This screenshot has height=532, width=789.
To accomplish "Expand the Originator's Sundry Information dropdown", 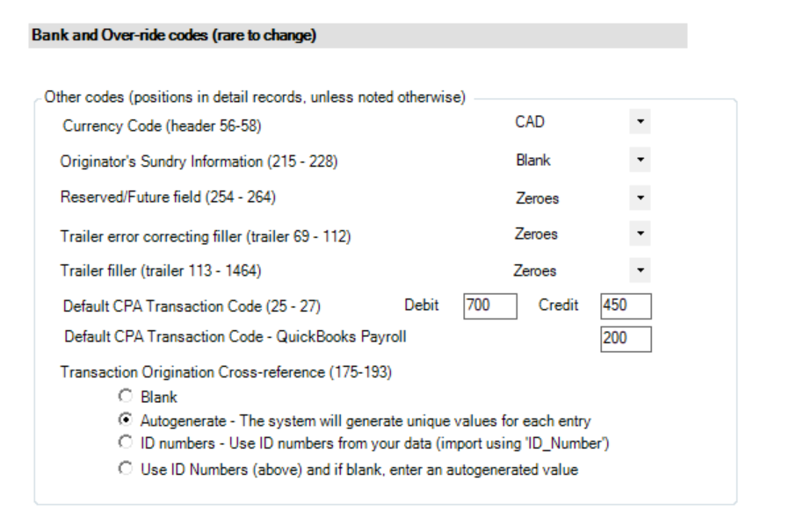I will coord(640,162).
